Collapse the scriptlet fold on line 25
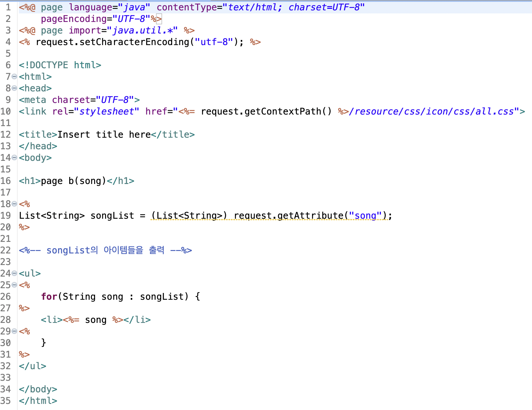 pos(14,285)
